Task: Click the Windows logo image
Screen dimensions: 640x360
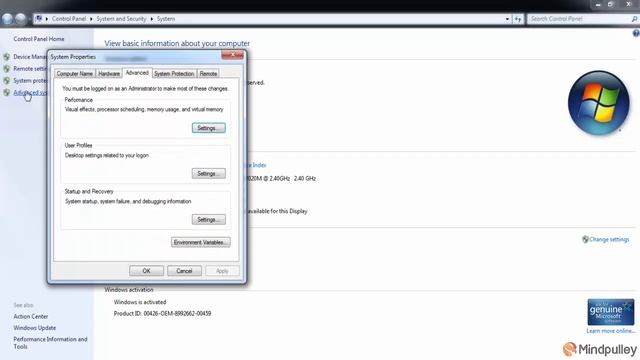Action: (x=599, y=103)
